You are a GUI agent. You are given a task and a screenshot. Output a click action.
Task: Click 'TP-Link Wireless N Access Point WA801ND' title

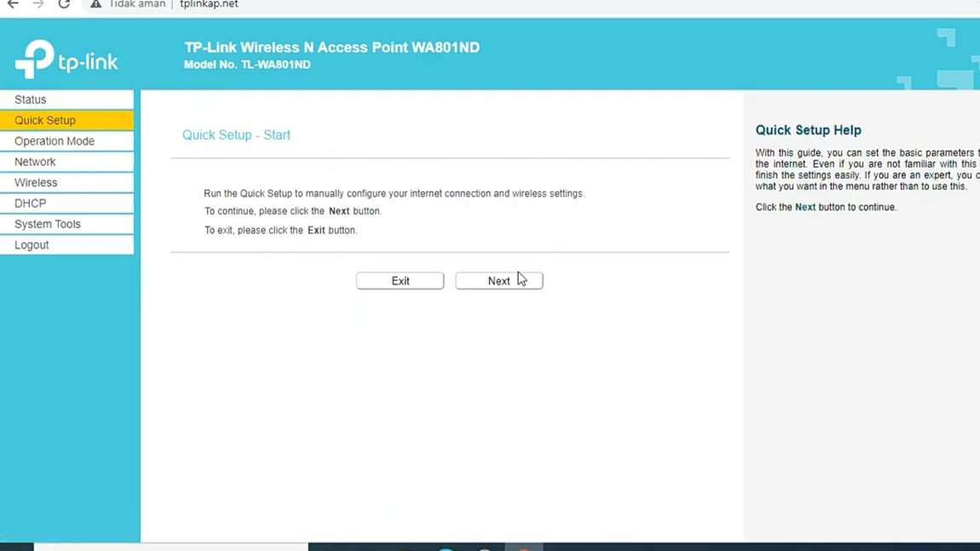[331, 48]
